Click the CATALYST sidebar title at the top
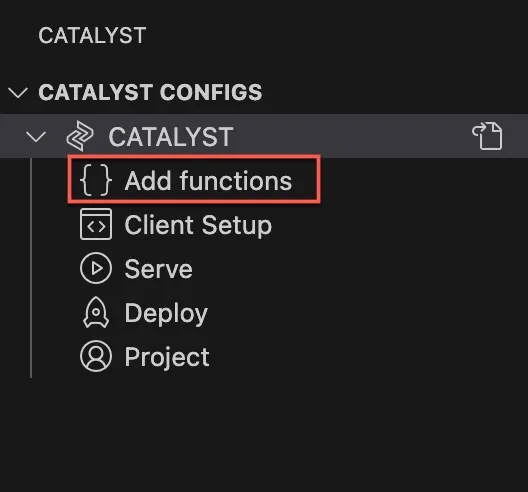 tap(92, 35)
